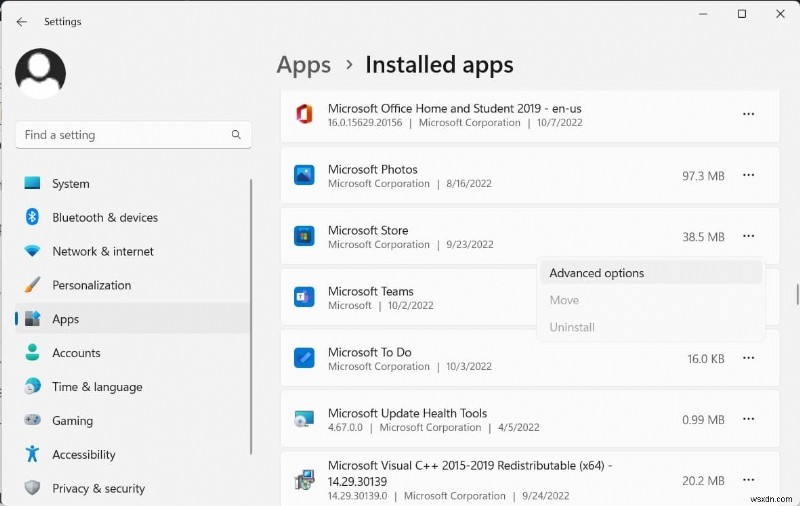Click the sidebar navigation scrollbar
Image resolution: width=800 pixels, height=506 pixels.
coord(251,316)
